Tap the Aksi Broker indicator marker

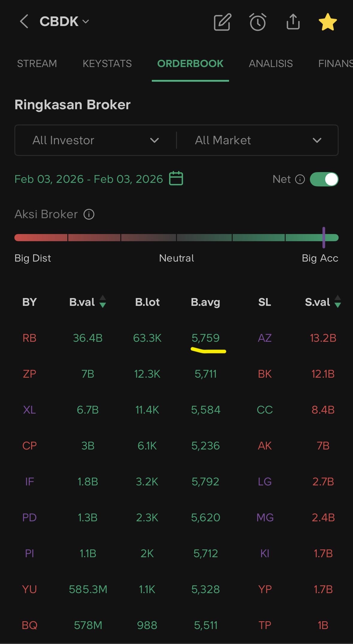click(324, 238)
